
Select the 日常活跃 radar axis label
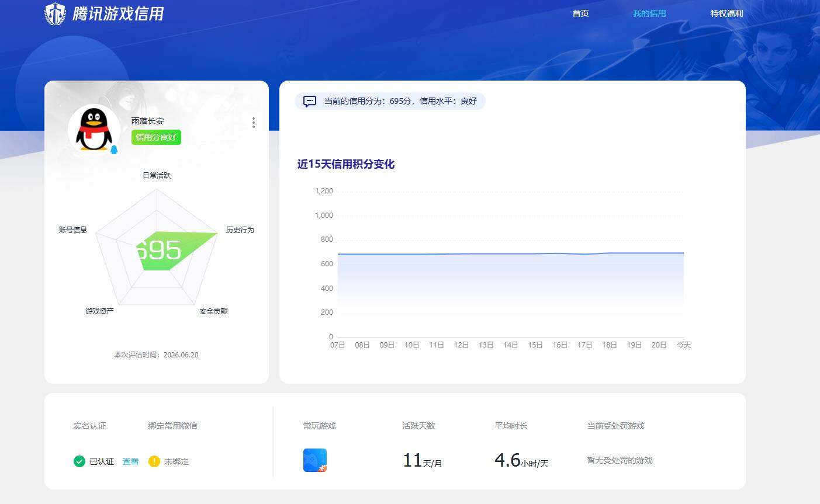[x=157, y=175]
